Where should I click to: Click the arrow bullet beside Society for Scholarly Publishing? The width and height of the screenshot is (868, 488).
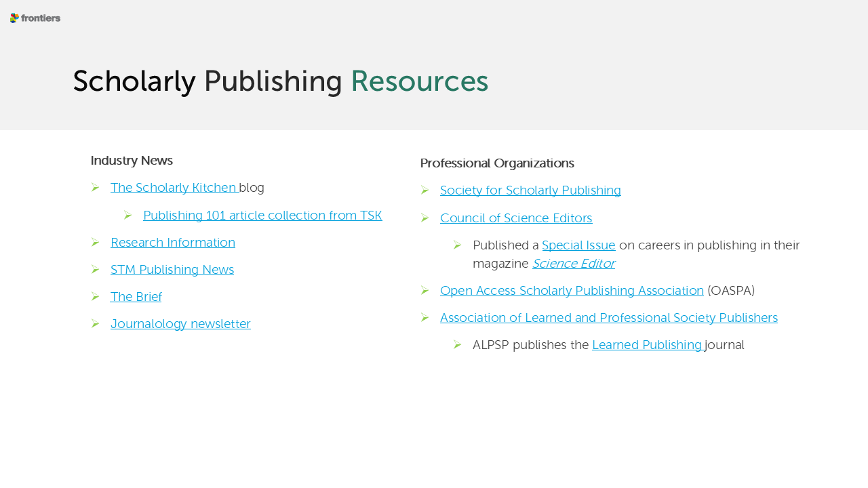[x=425, y=190]
